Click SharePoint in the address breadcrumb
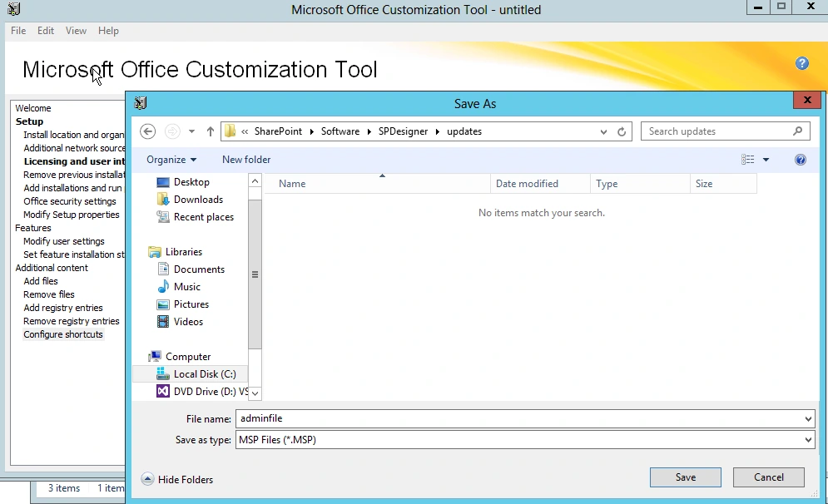The height and width of the screenshot is (504, 828). [278, 131]
